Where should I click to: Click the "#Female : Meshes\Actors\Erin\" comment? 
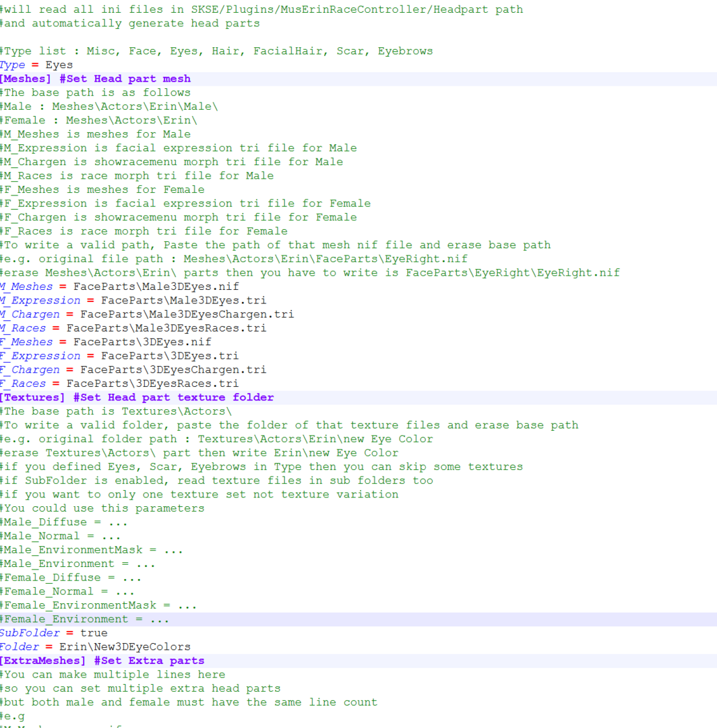98,121
